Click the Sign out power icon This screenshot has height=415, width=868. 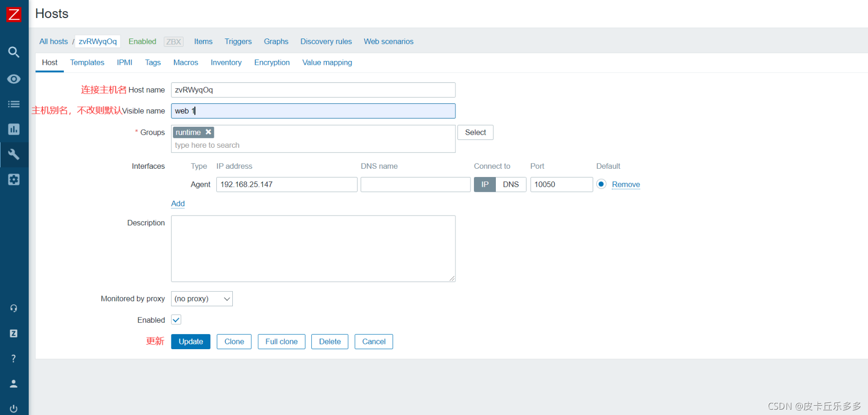point(14,409)
